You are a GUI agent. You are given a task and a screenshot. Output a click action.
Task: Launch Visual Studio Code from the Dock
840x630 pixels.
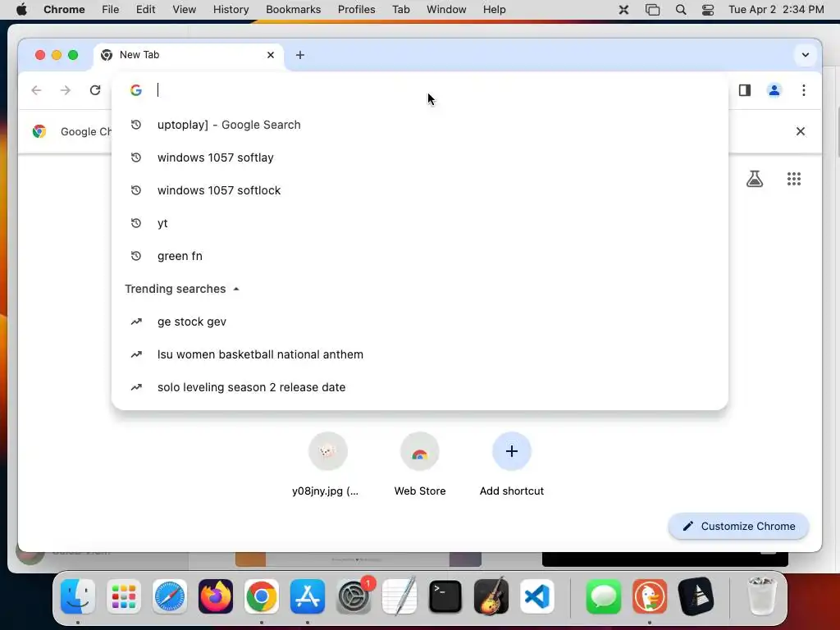pos(536,596)
